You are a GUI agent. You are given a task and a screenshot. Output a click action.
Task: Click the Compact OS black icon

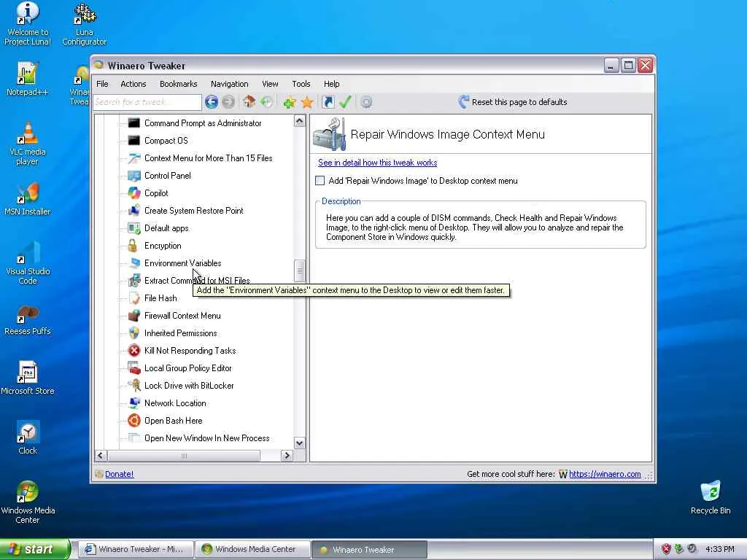pos(134,141)
